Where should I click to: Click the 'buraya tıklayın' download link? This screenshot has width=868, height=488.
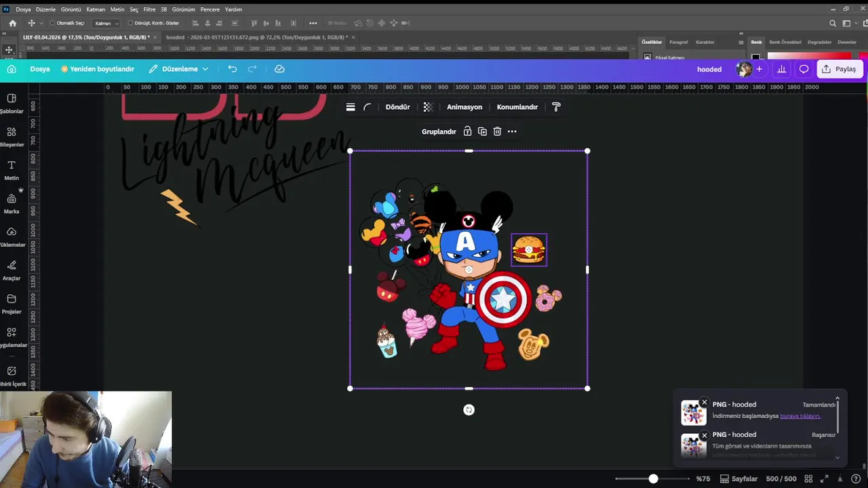click(800, 416)
